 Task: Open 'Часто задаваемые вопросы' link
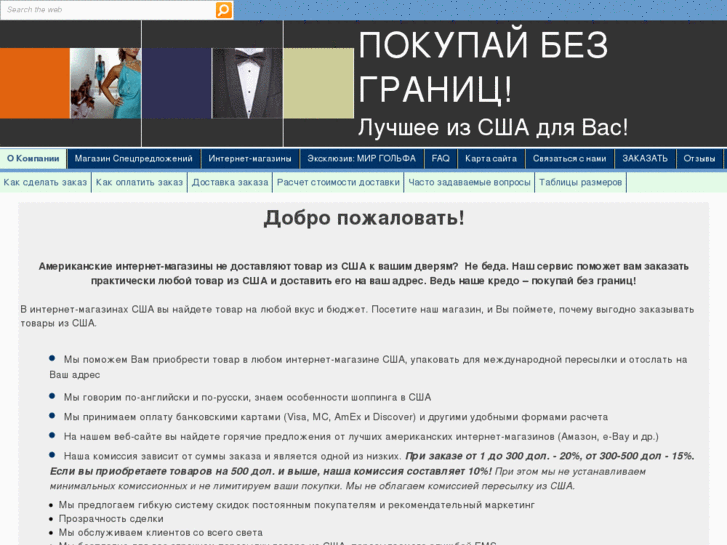(x=469, y=182)
